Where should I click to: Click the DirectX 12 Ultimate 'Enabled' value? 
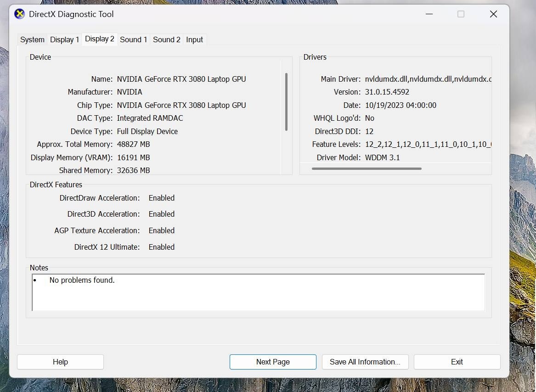tap(162, 247)
